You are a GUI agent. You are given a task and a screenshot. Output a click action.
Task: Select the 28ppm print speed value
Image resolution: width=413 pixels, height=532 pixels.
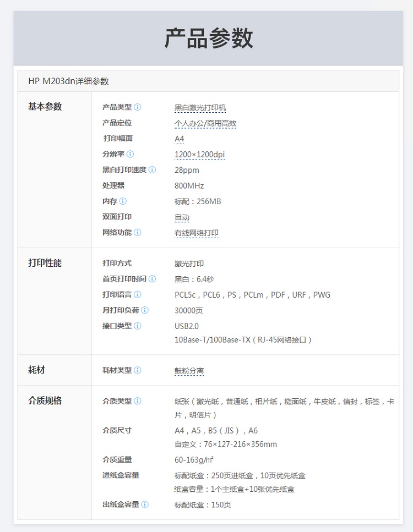click(x=187, y=171)
